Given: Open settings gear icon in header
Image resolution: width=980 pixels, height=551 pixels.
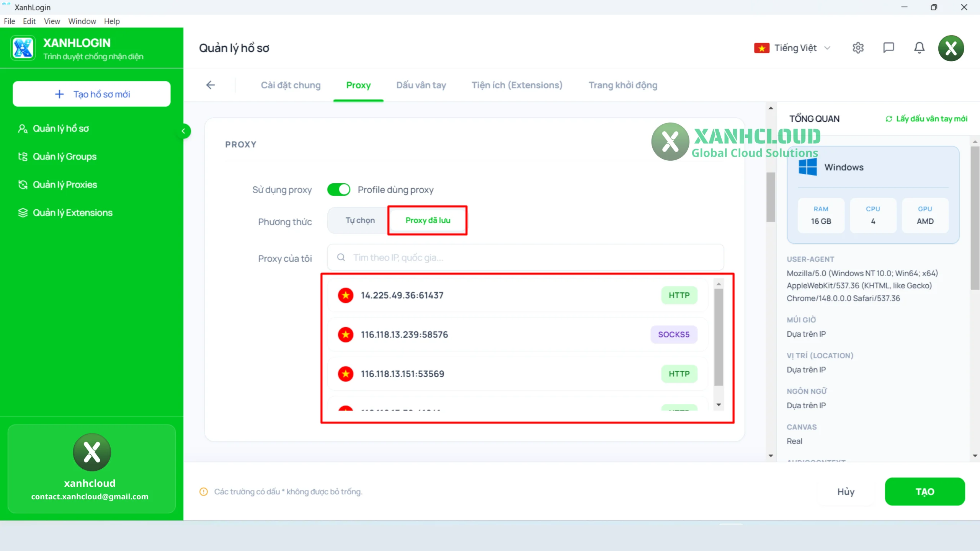Looking at the screenshot, I should click(858, 48).
